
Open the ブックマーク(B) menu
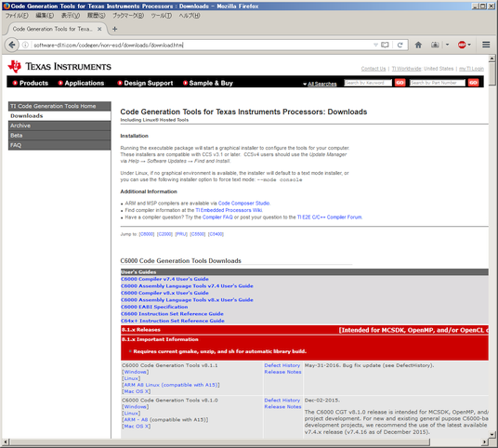(128, 15)
